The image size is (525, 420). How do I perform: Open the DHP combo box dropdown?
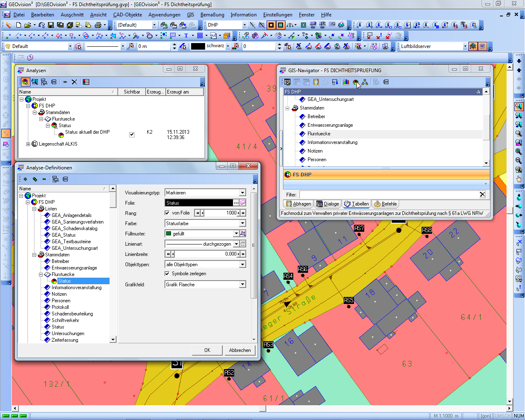tap(244, 25)
